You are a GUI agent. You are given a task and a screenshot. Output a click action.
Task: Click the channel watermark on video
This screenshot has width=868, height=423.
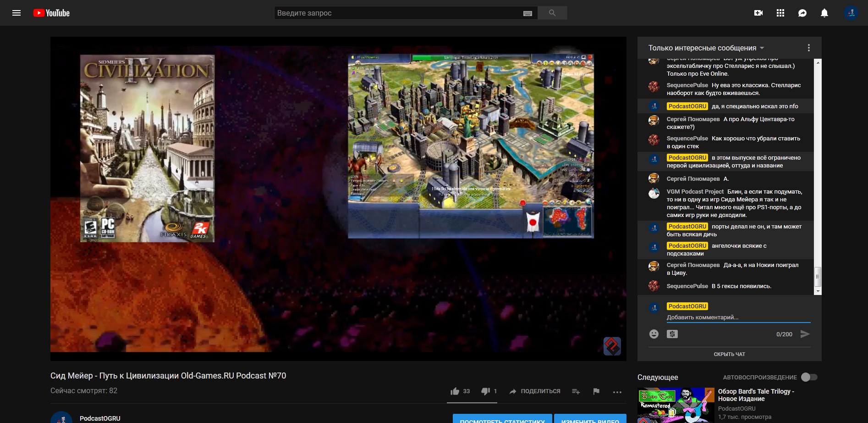[x=612, y=346]
